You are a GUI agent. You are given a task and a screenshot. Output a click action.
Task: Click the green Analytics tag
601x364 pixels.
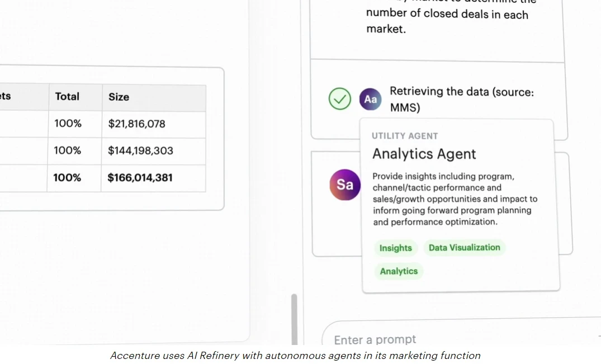pos(399,271)
